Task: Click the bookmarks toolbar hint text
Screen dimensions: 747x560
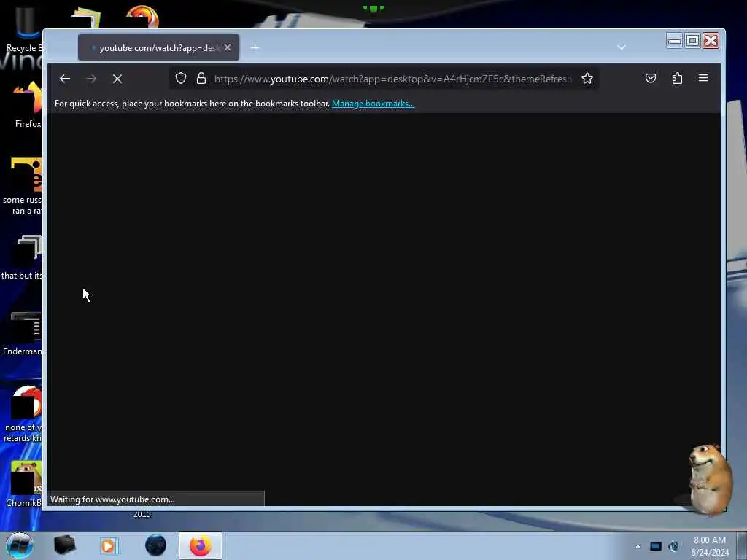Action: [192, 104]
